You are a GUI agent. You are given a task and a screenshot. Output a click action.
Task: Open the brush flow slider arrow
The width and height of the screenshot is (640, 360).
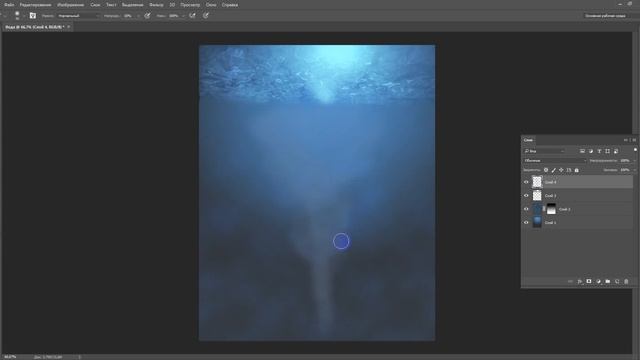click(183, 16)
